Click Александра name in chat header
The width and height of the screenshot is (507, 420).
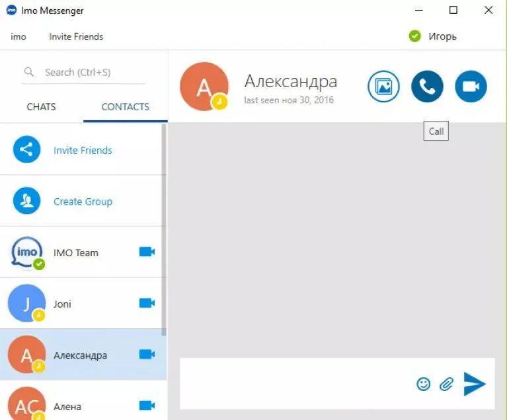[291, 81]
